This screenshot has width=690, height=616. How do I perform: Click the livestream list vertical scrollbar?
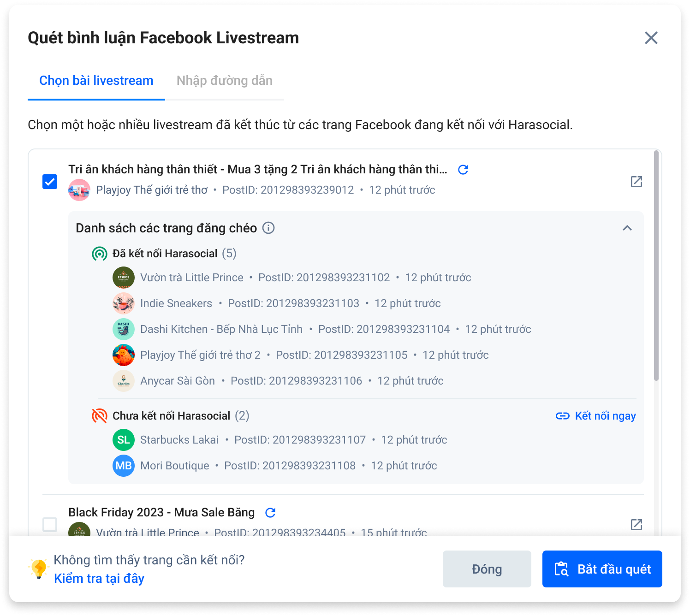(656, 266)
